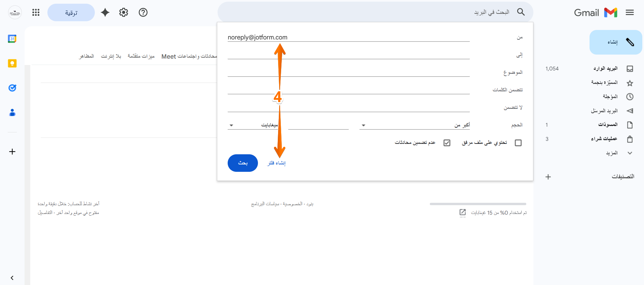
Task: Open Contacts side panel icon
Action: pyautogui.click(x=12, y=113)
